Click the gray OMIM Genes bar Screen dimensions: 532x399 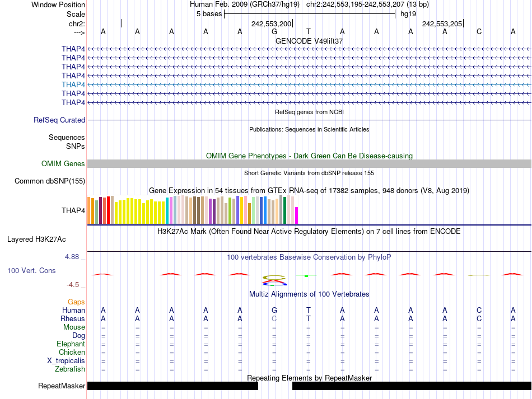pyautogui.click(x=309, y=163)
